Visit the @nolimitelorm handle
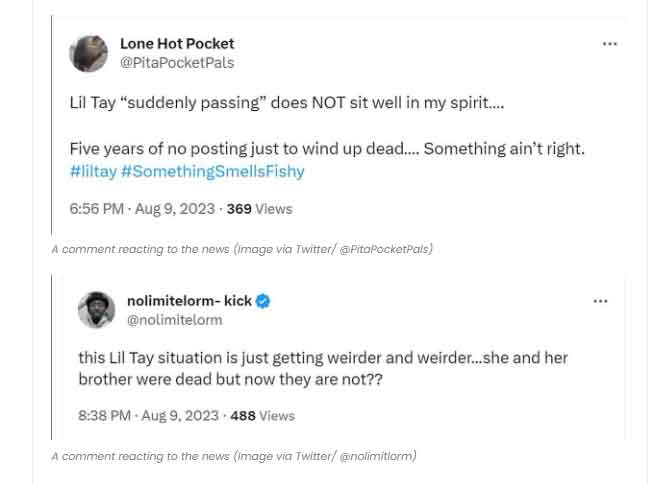This screenshot has width=658, height=484. (175, 320)
